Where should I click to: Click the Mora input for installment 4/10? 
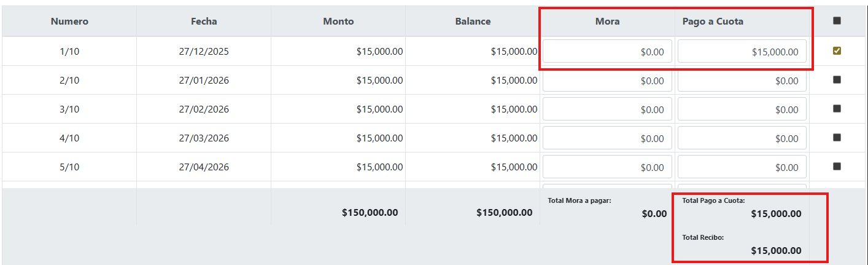(x=607, y=138)
